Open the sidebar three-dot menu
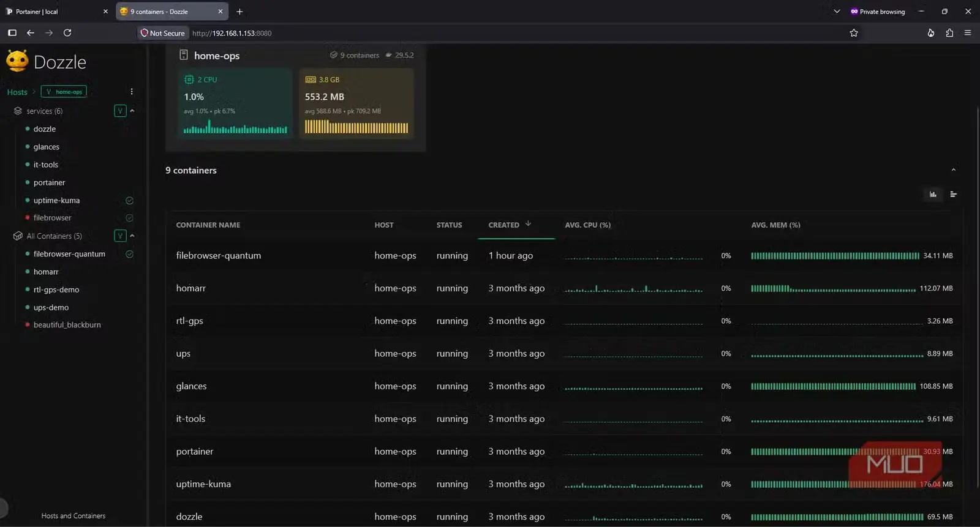This screenshot has height=527, width=980. click(x=132, y=92)
